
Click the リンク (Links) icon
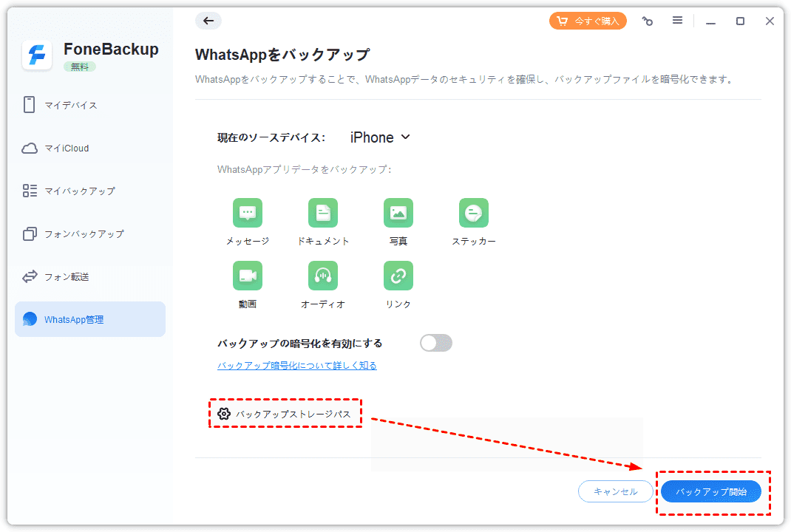click(398, 276)
